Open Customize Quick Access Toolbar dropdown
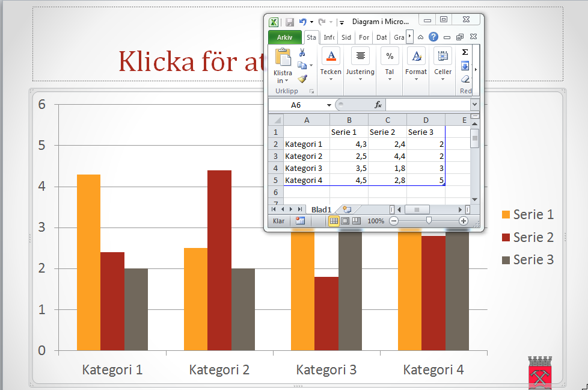 (341, 23)
